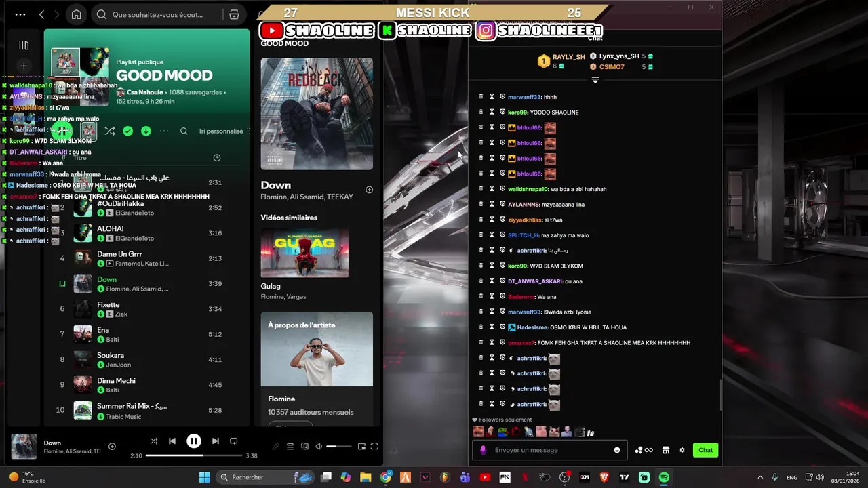868x488 pixels.
Task: Mute Spotify with the speaker icon
Action: [x=319, y=447]
